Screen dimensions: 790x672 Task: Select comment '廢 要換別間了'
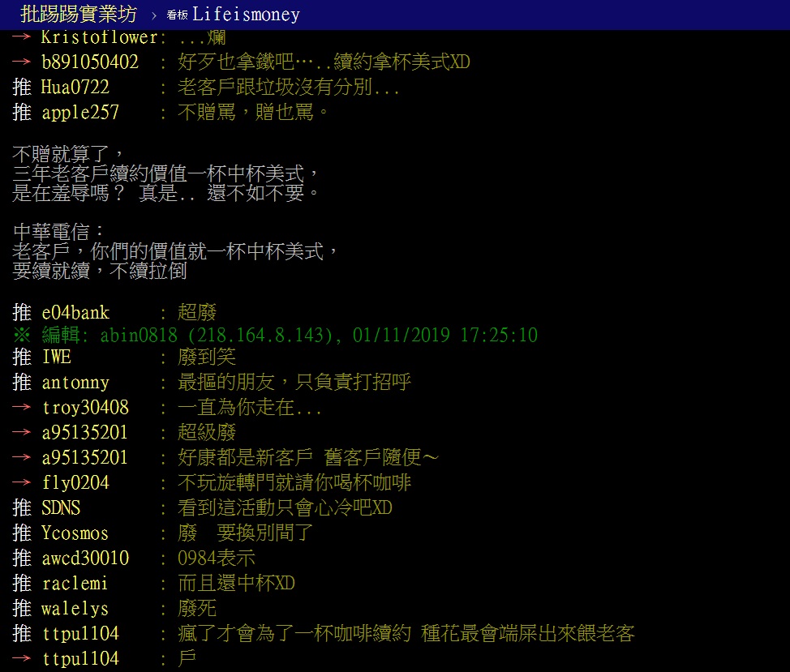(246, 533)
